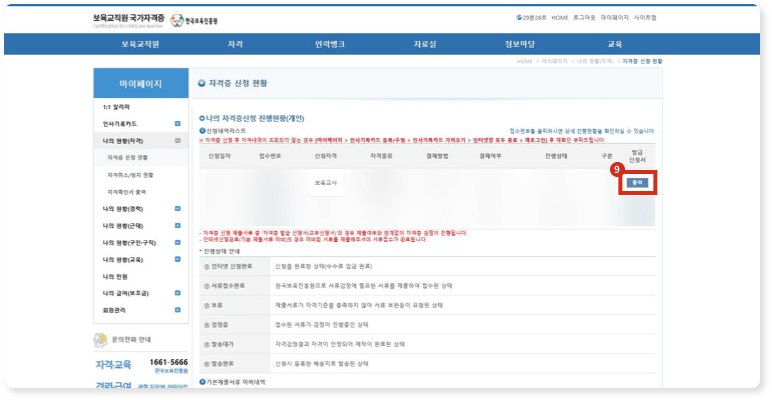This screenshot has height=400, width=772.
Task: Click the 한국보육진흥원 logo in the header
Action: (194, 21)
